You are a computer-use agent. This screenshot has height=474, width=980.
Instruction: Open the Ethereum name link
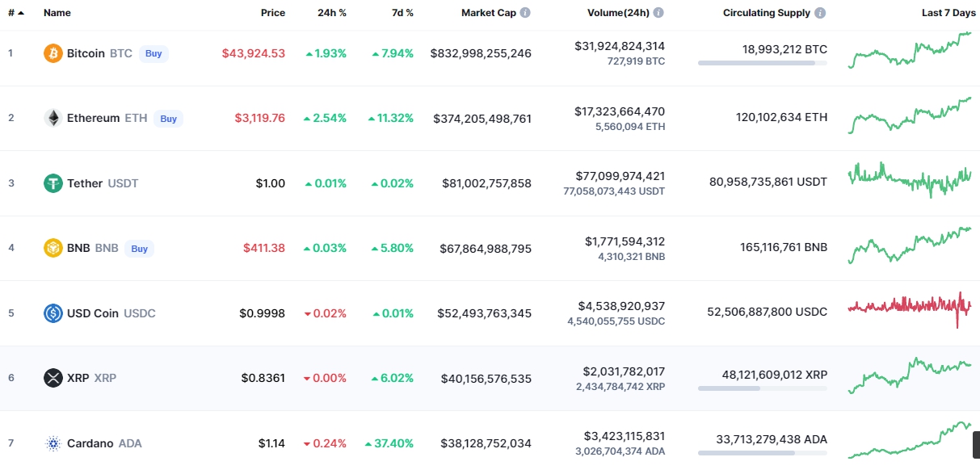(93, 118)
